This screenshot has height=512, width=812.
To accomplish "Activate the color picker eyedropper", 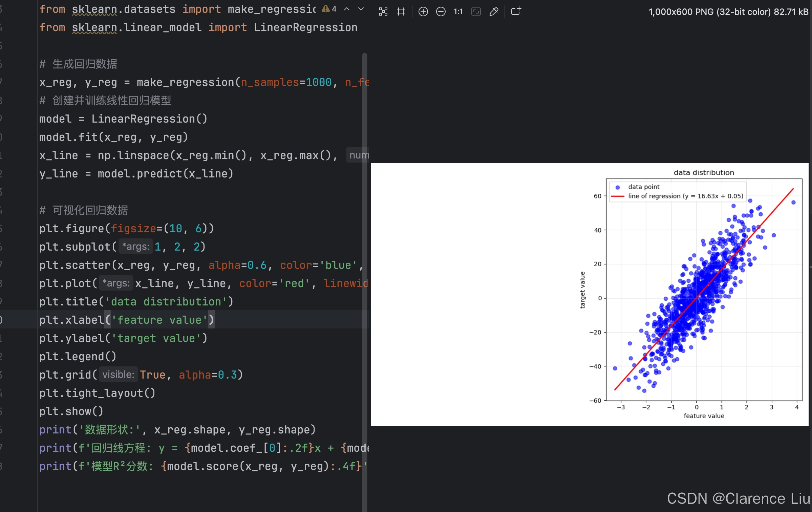I will (494, 12).
